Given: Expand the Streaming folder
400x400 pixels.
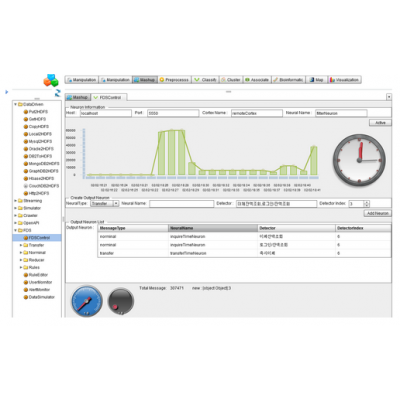Looking at the screenshot, I should tap(15, 201).
